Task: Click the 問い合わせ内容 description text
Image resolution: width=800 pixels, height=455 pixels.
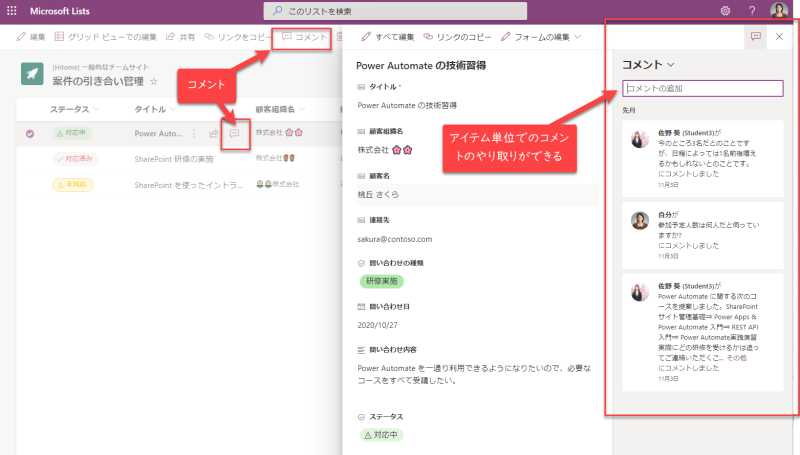Action: pyautogui.click(x=474, y=374)
